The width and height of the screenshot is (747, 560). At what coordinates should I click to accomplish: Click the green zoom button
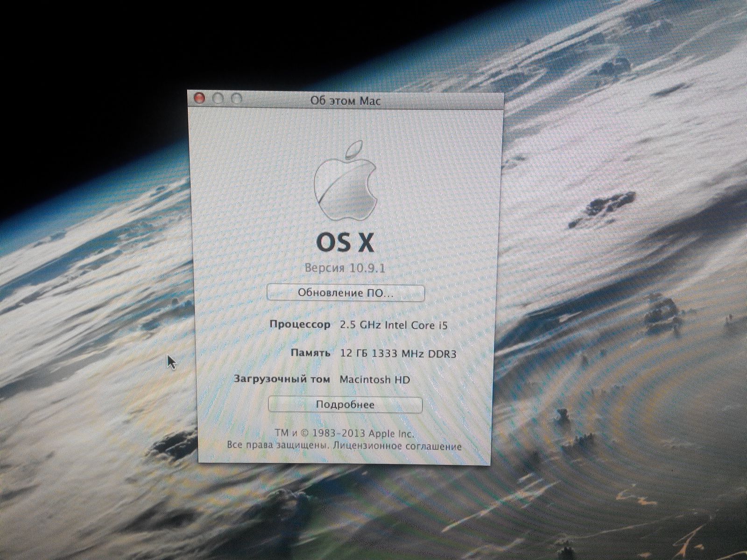tap(237, 99)
